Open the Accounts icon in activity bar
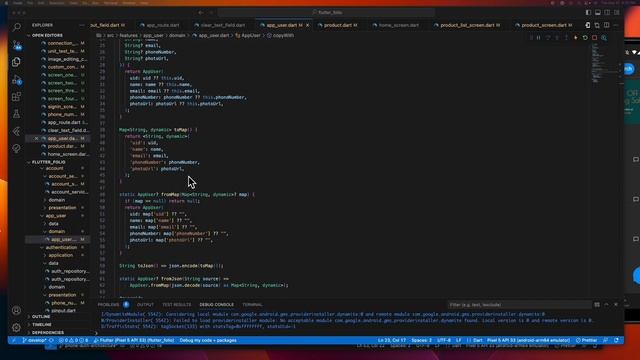The image size is (640, 360). tap(16, 311)
